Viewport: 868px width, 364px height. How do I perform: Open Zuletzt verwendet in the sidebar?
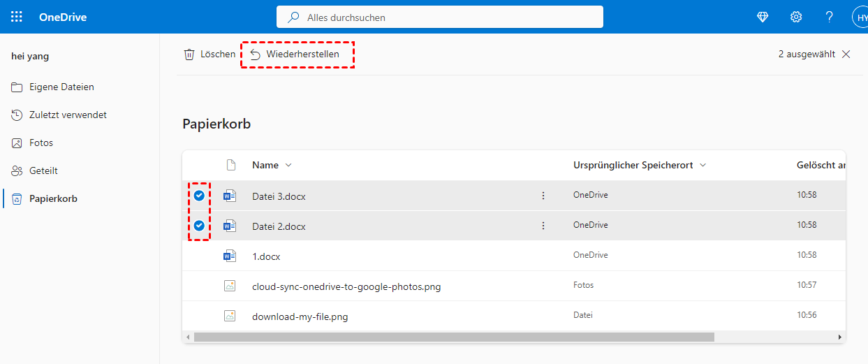pos(68,115)
